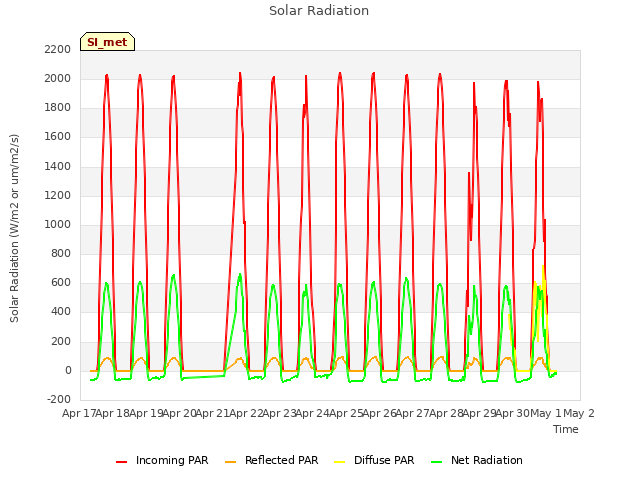
Task: Click the -200 y-axis tick label
Action: (x=59, y=400)
